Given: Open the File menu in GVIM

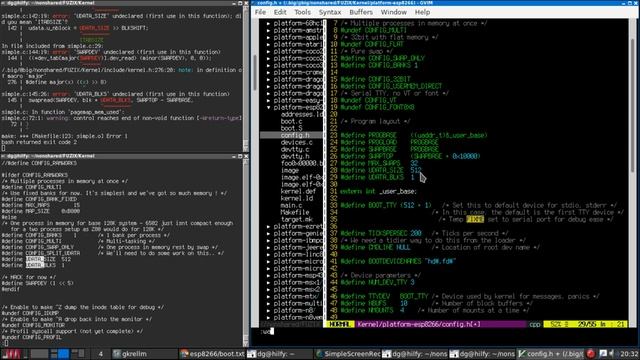Looking at the screenshot, I should [x=260, y=12].
